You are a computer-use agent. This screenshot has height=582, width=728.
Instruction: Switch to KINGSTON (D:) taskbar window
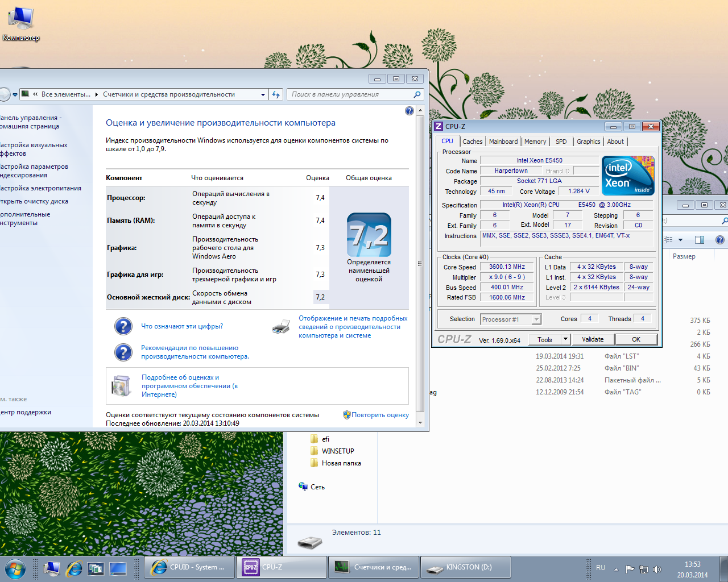466,567
